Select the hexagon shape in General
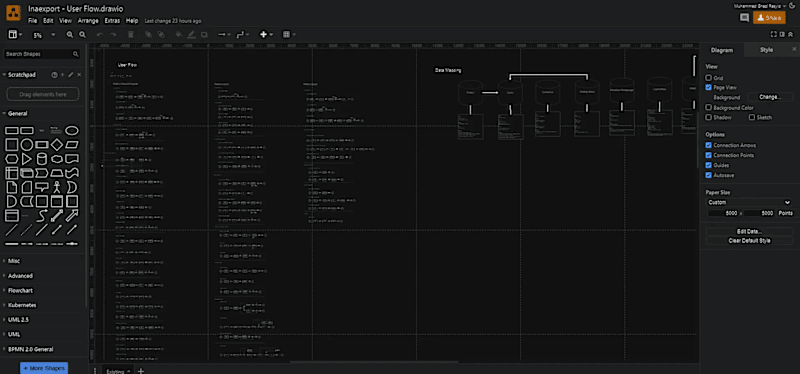 11,159
